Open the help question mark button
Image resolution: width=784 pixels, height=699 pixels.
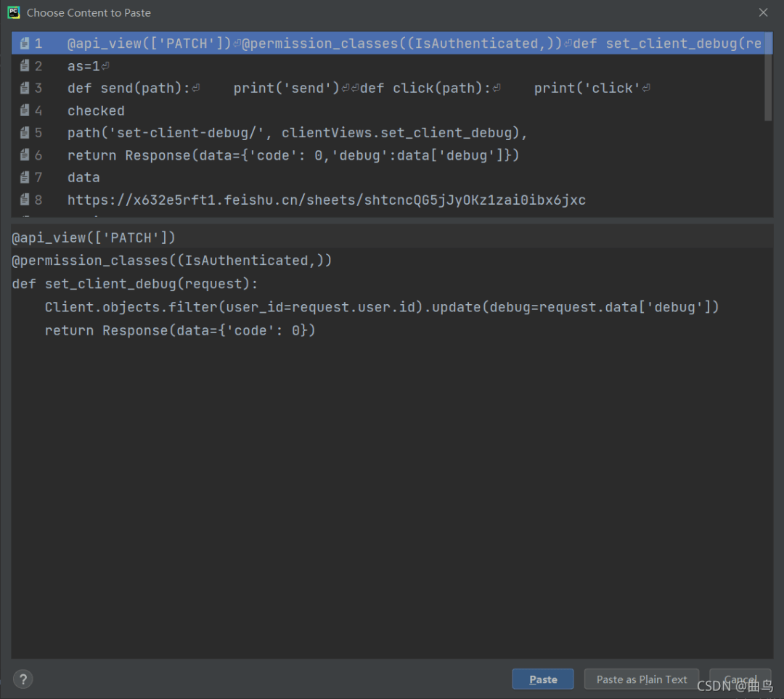[23, 679]
